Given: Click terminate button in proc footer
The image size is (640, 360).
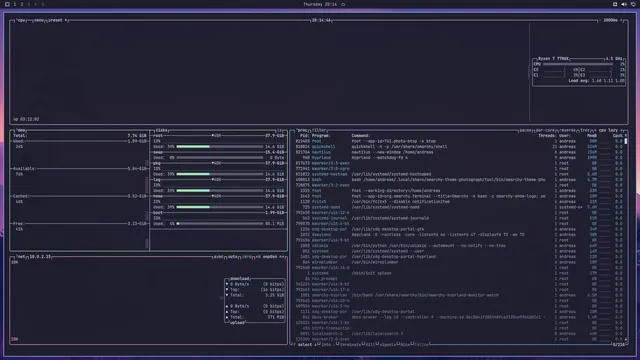Looking at the screenshot, I should pos(350,345).
